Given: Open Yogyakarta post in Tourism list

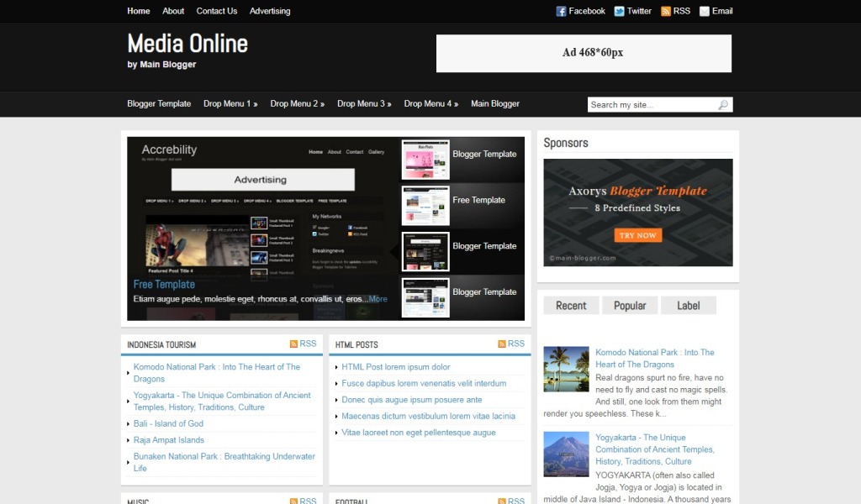Looking at the screenshot, I should pos(222,402).
